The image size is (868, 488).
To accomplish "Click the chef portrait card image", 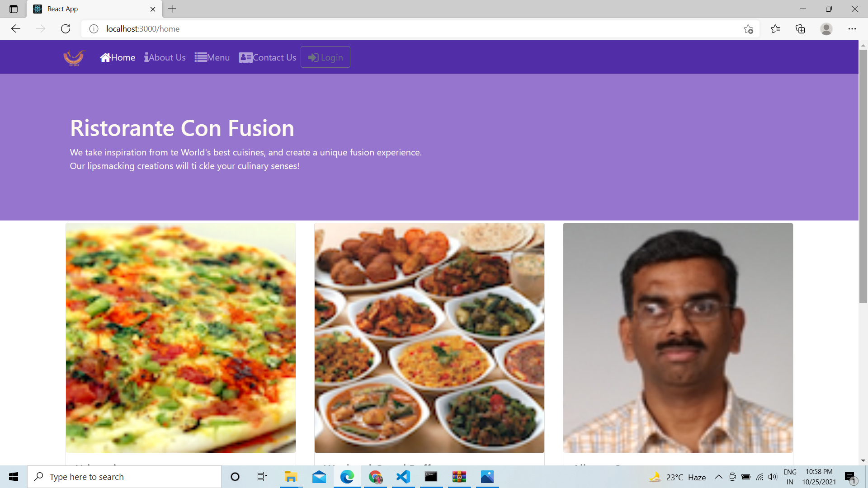I will click(678, 338).
